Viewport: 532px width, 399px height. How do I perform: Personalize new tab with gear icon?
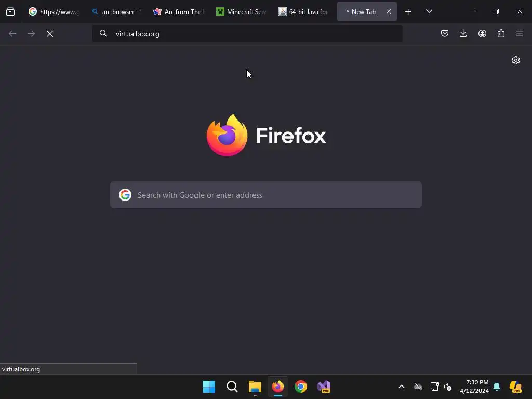(x=516, y=60)
